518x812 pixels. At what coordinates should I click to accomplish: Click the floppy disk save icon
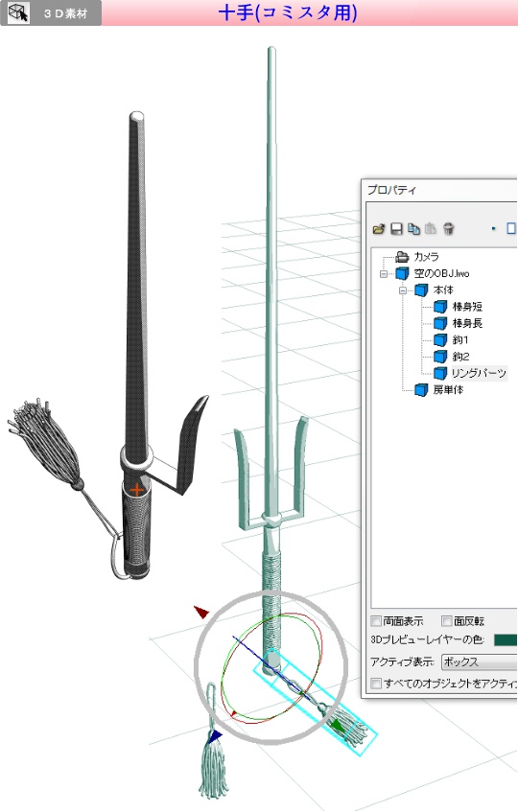tap(396, 228)
